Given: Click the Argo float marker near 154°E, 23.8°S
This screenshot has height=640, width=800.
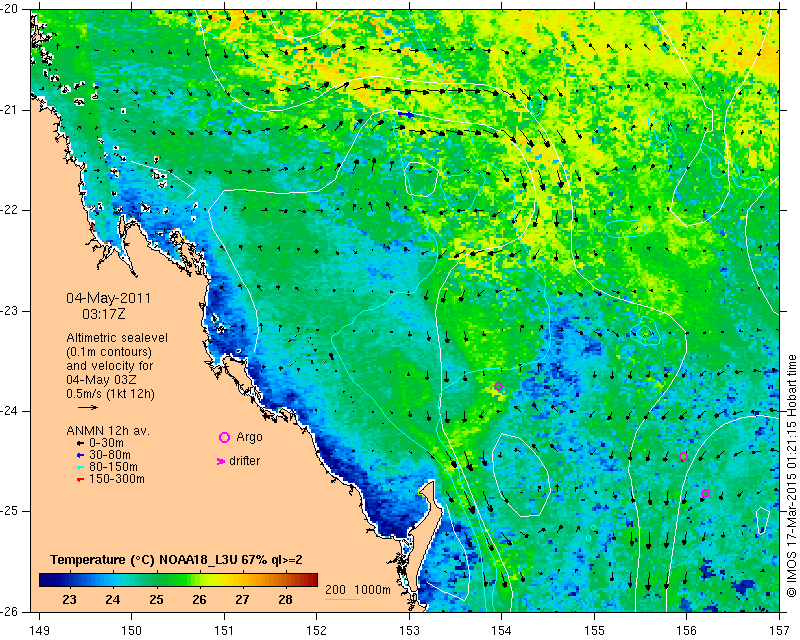Looking at the screenshot, I should (x=498, y=386).
